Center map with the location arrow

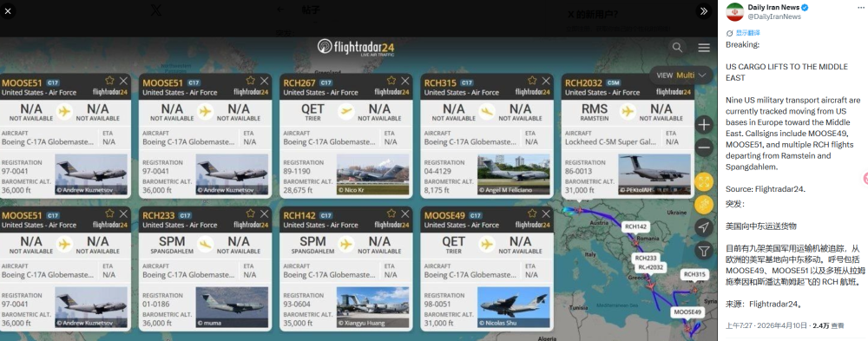(x=704, y=227)
